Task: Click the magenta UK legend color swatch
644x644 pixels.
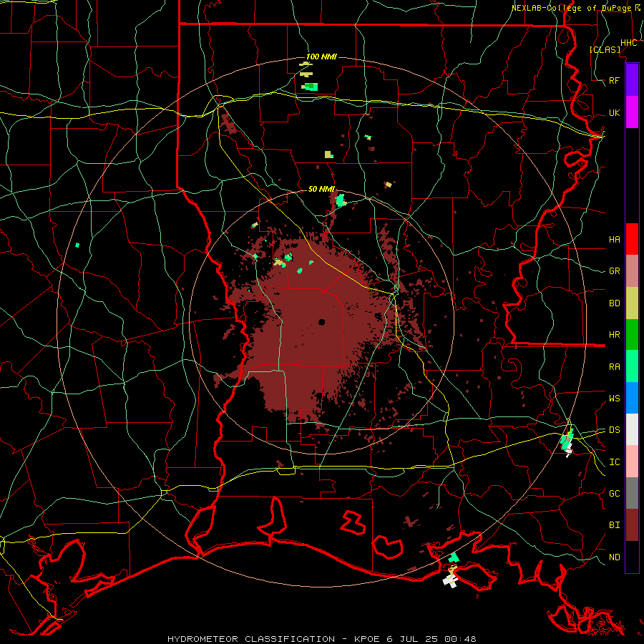Action: pos(632,112)
